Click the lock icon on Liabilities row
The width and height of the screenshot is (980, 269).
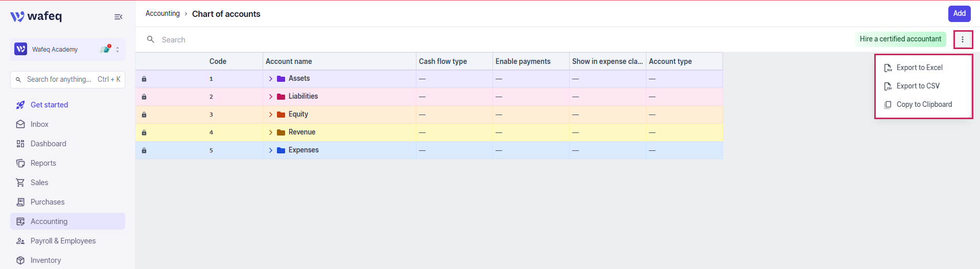point(144,97)
